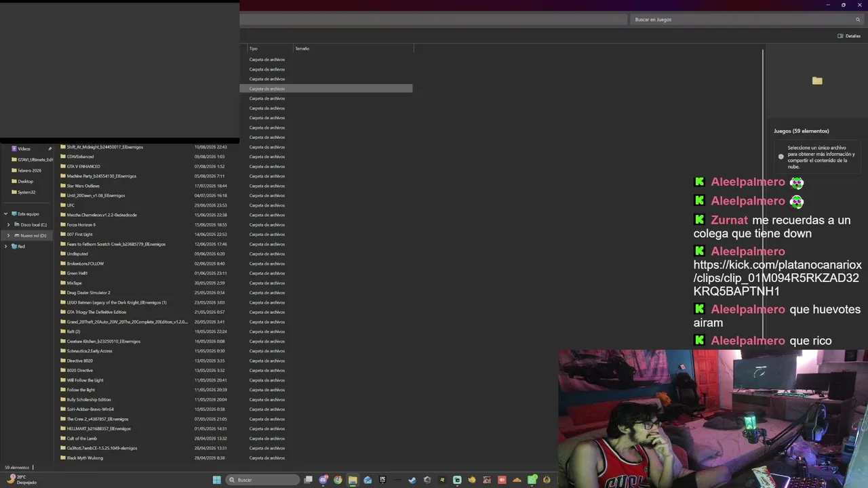The height and width of the screenshot is (488, 868).
Task: Open File Explorer from the taskbar
Action: click(353, 480)
